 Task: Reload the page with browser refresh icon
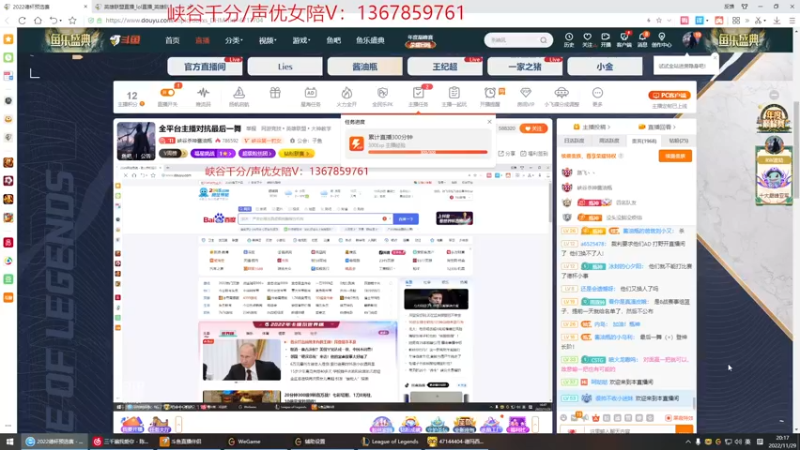[x=22, y=20]
